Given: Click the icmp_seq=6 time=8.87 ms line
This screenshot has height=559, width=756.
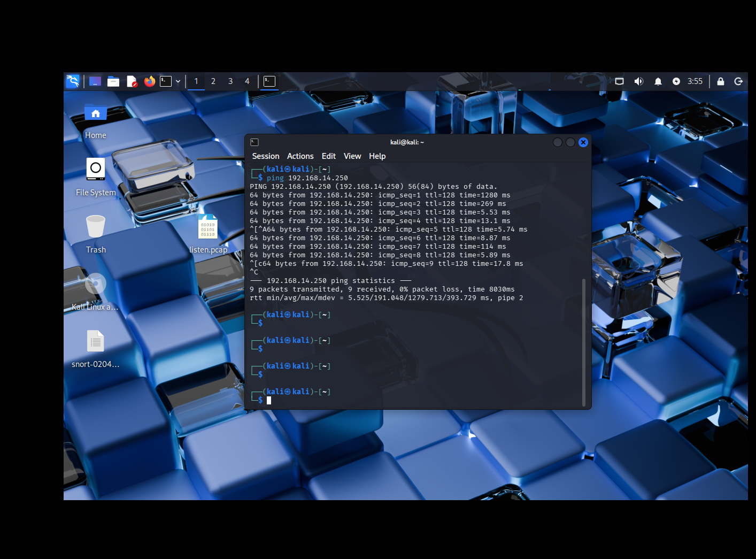Looking at the screenshot, I should tap(380, 238).
